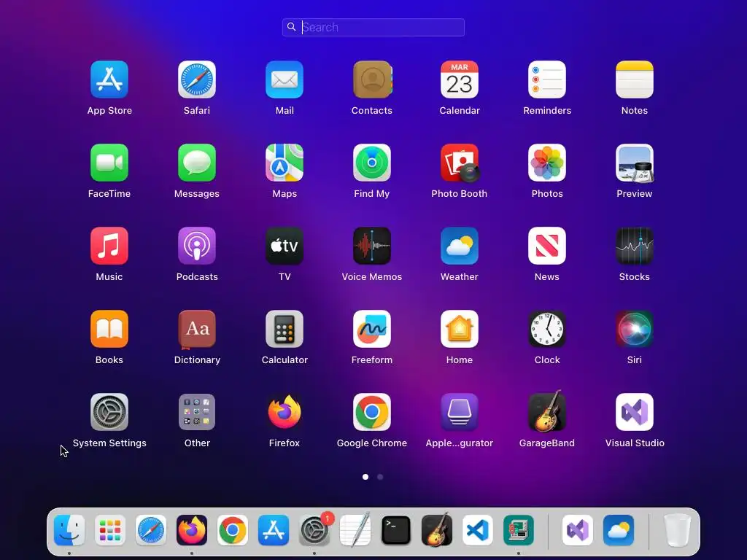Open Visual Studio Code from the Dock
The height and width of the screenshot is (560, 747).
coord(478,530)
